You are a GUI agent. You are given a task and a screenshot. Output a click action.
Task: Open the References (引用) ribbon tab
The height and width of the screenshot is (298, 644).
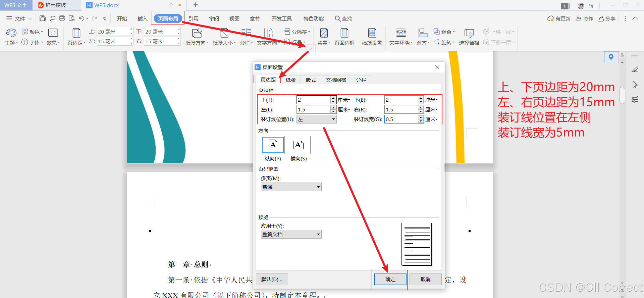(x=193, y=18)
